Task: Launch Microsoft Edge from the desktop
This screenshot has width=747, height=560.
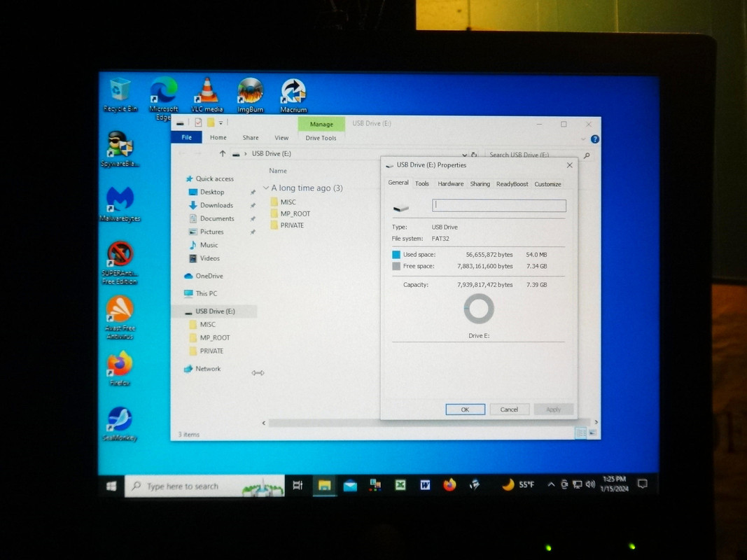Action: pyautogui.click(x=163, y=97)
